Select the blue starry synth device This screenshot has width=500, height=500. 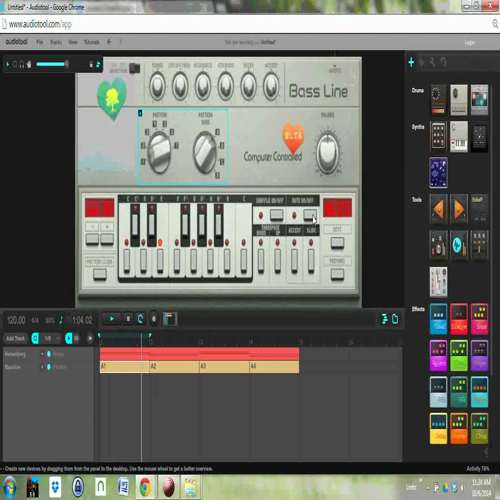tap(438, 172)
